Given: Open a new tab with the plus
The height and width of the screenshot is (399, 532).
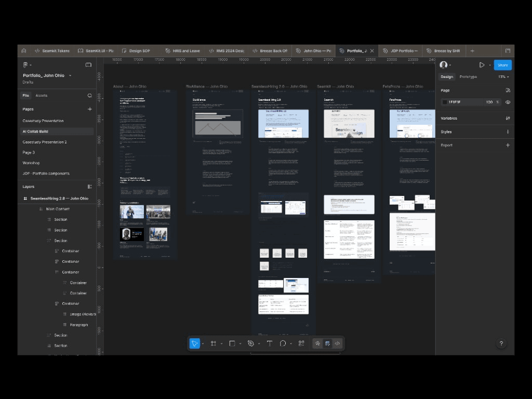Looking at the screenshot, I should tap(472, 51).
